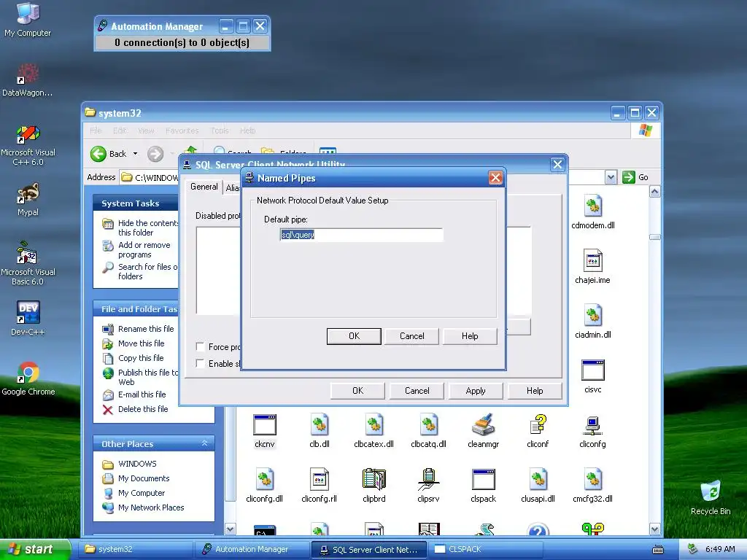747x560 pixels.
Task: Toggle the Force protocol checkbox
Action: point(201,346)
